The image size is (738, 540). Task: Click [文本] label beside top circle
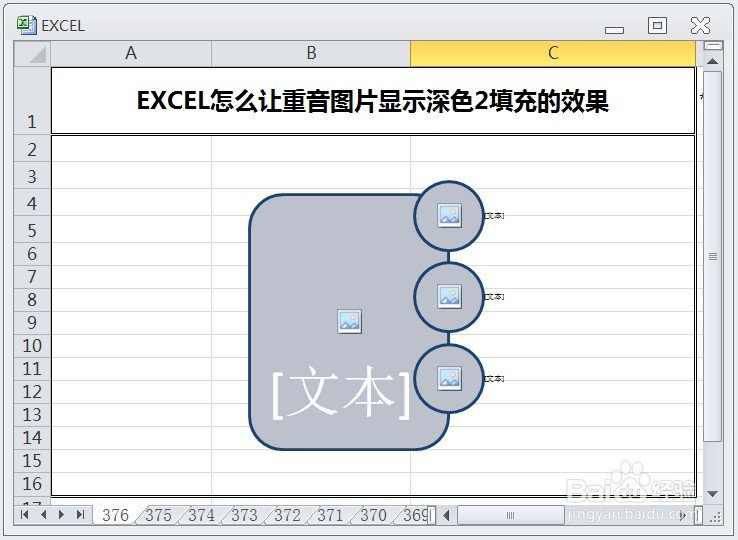point(494,216)
